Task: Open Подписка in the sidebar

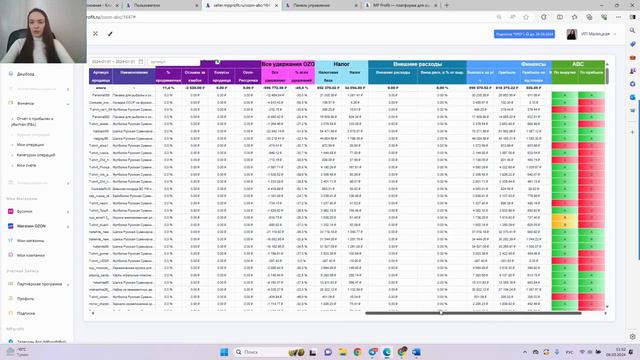Action: click(x=26, y=313)
